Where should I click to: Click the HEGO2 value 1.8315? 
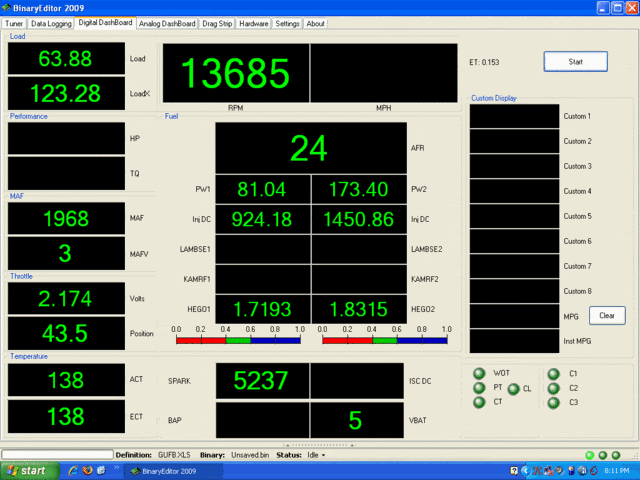pyautogui.click(x=359, y=309)
